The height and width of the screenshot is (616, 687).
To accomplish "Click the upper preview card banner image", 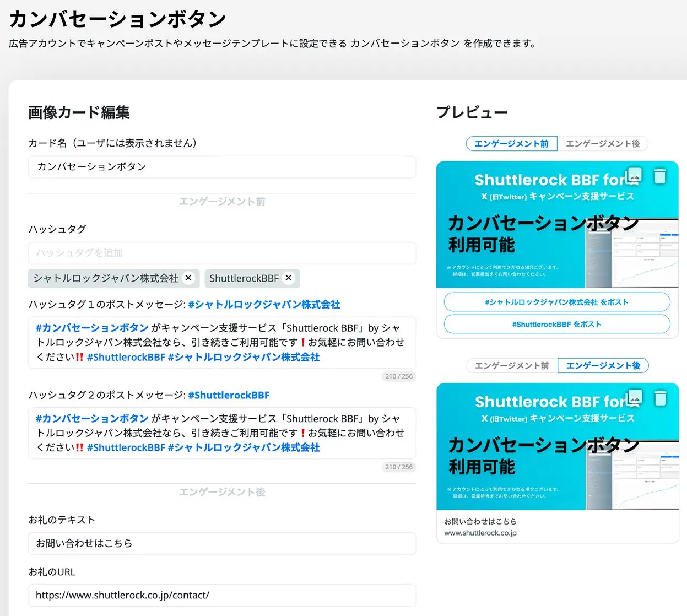I will (557, 225).
